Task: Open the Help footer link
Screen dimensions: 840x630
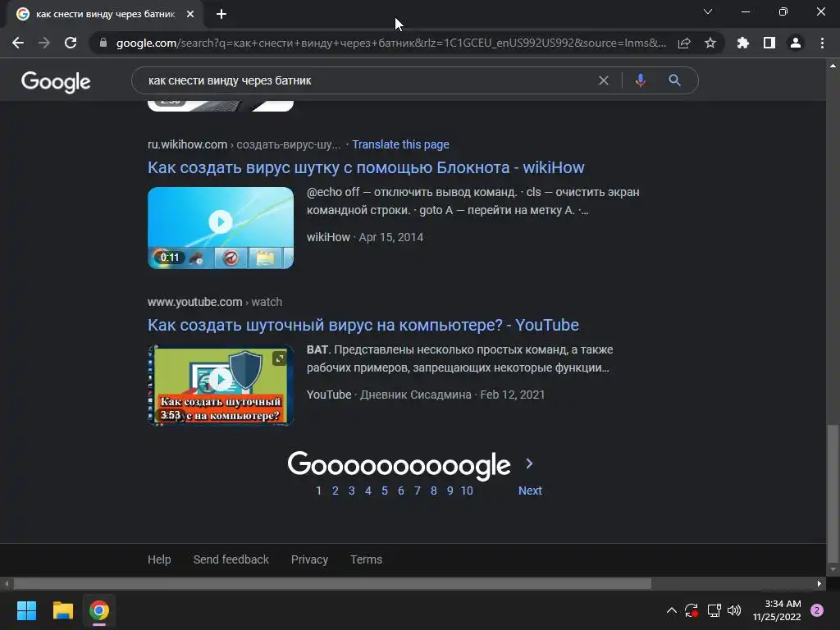Action: (159, 559)
